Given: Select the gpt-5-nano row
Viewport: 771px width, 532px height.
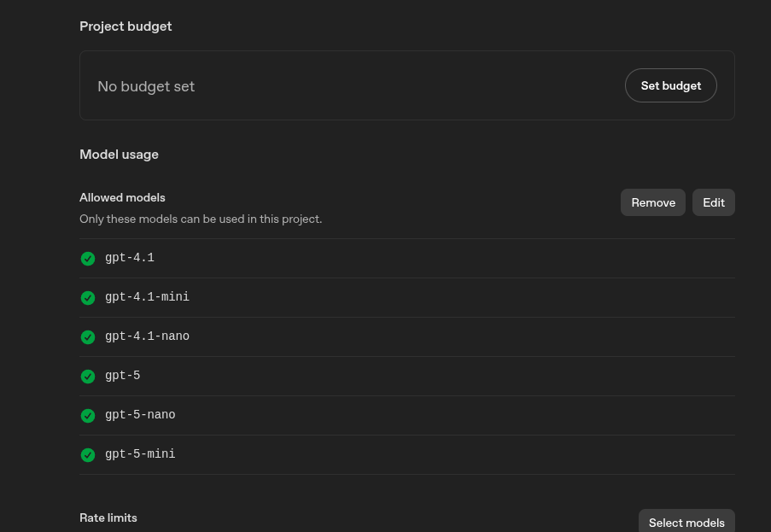Looking at the screenshot, I should 140,415.
